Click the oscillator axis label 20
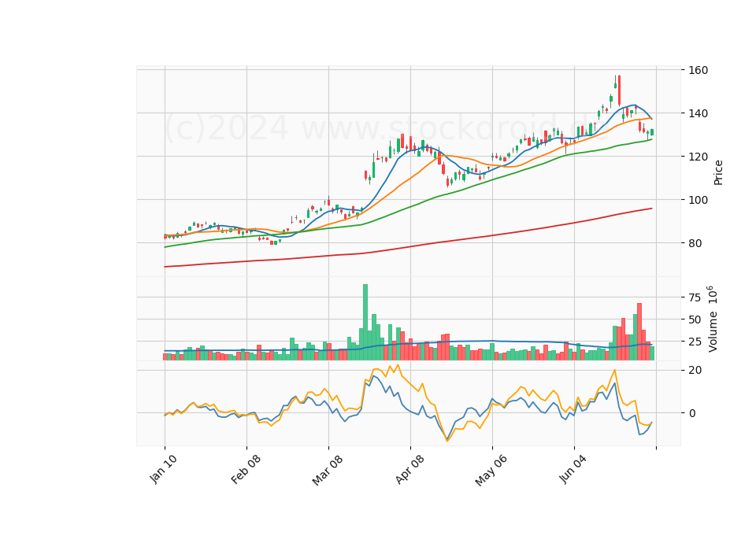756x543 pixels. coord(695,371)
